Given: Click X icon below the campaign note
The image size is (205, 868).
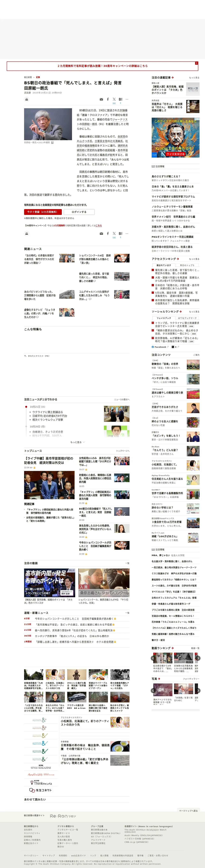Looking at the screenshot, I should 114,234.
